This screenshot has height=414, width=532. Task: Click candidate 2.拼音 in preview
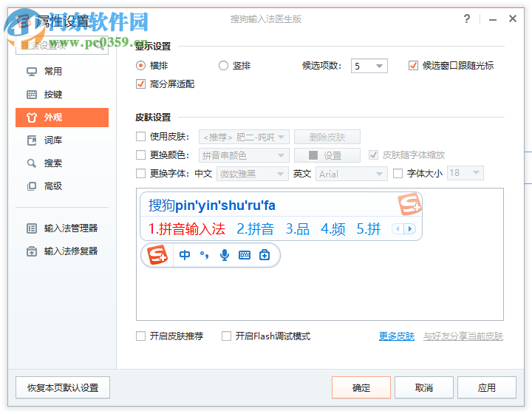255,229
